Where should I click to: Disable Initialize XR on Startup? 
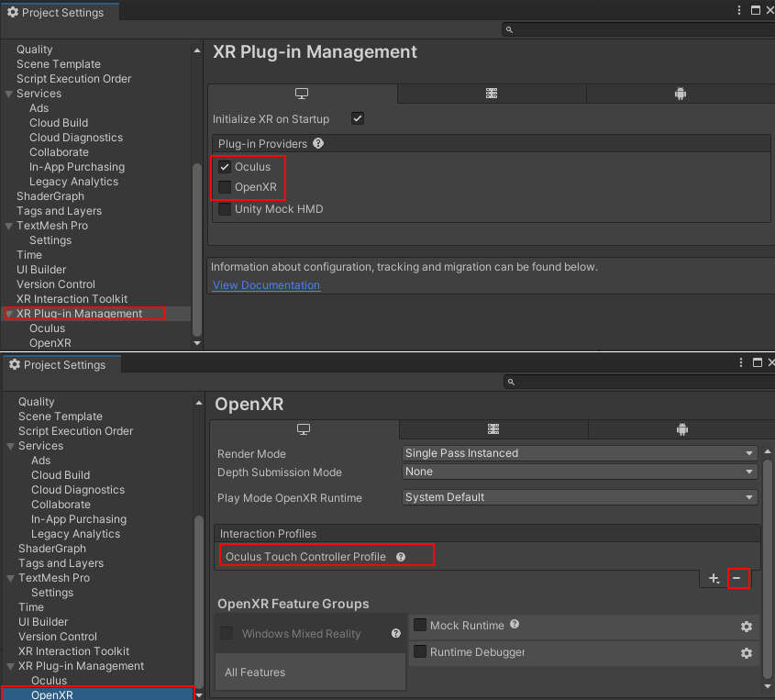pos(357,117)
